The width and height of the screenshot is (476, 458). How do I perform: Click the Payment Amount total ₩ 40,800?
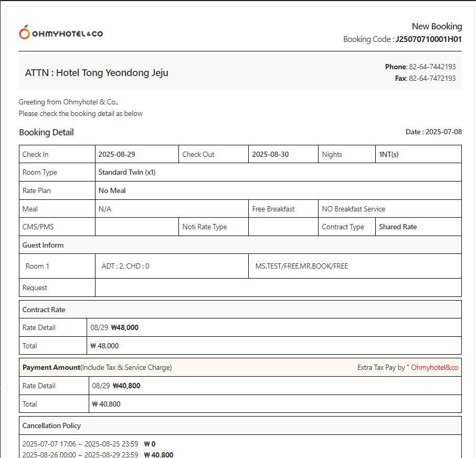106,404
